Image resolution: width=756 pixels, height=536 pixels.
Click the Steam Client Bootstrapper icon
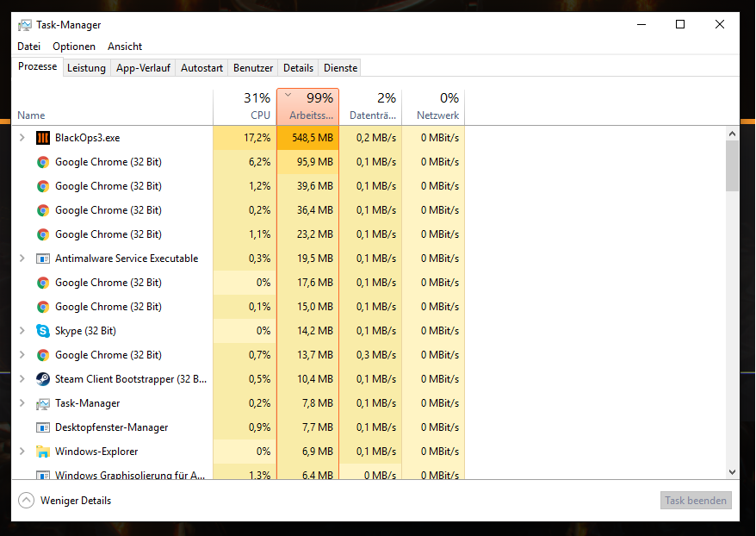click(43, 379)
